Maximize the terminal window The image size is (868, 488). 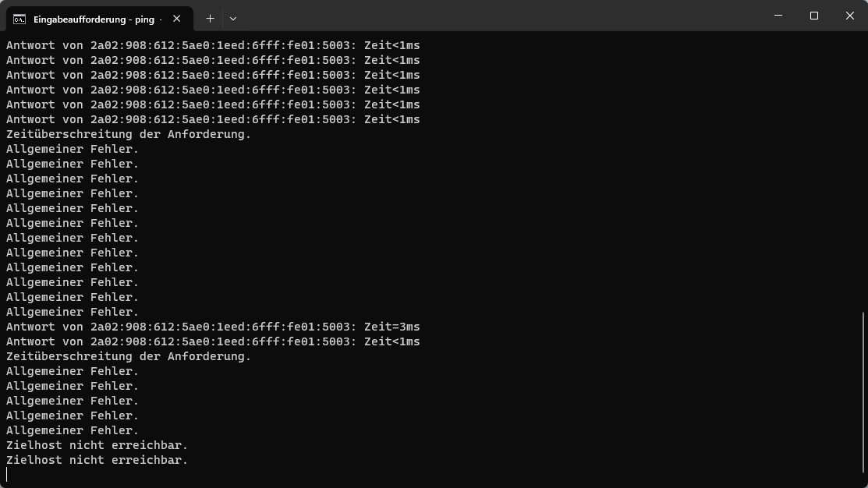click(x=813, y=16)
